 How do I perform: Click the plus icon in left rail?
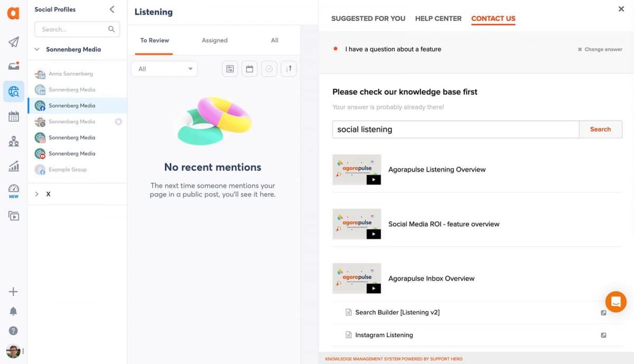14,292
